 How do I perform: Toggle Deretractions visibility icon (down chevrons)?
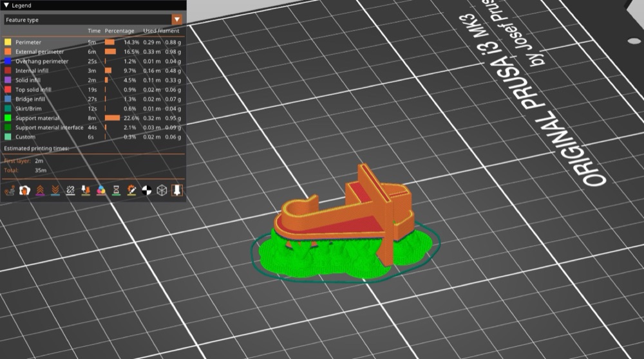55,190
